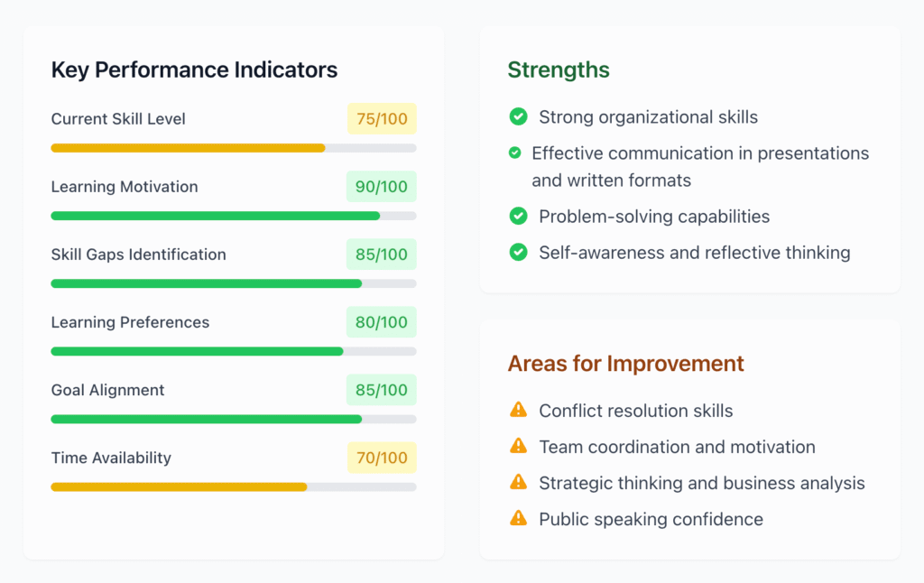Click the warning icon beside Strategic thinking
924x583 pixels.
[x=518, y=483]
